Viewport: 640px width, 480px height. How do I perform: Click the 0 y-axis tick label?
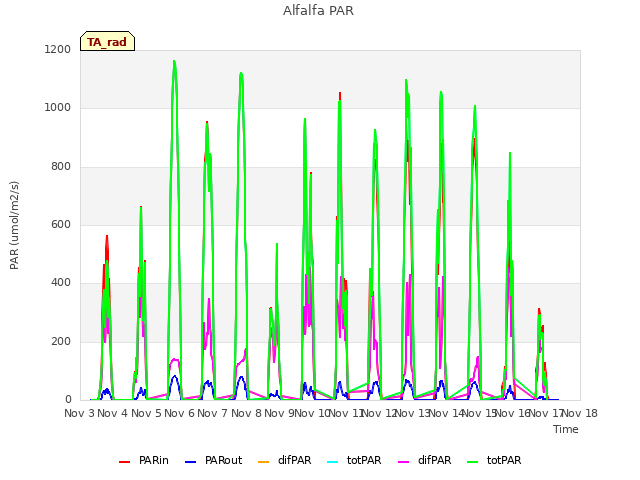click(x=68, y=399)
